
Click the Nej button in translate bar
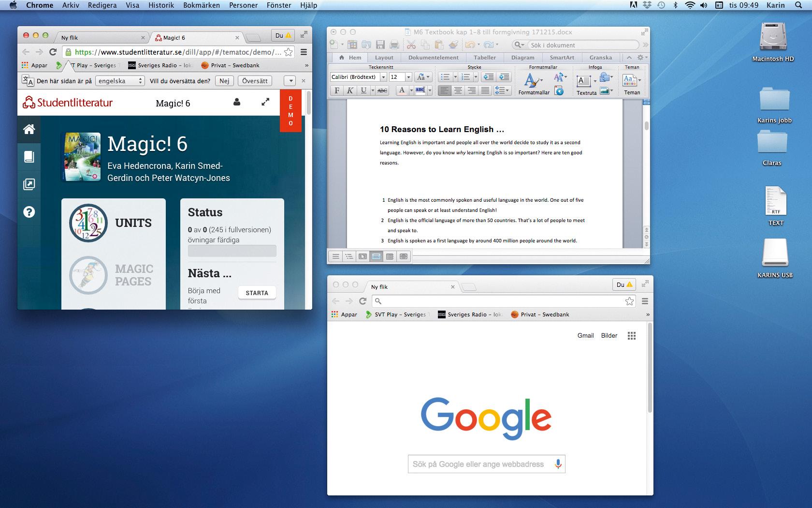(224, 81)
